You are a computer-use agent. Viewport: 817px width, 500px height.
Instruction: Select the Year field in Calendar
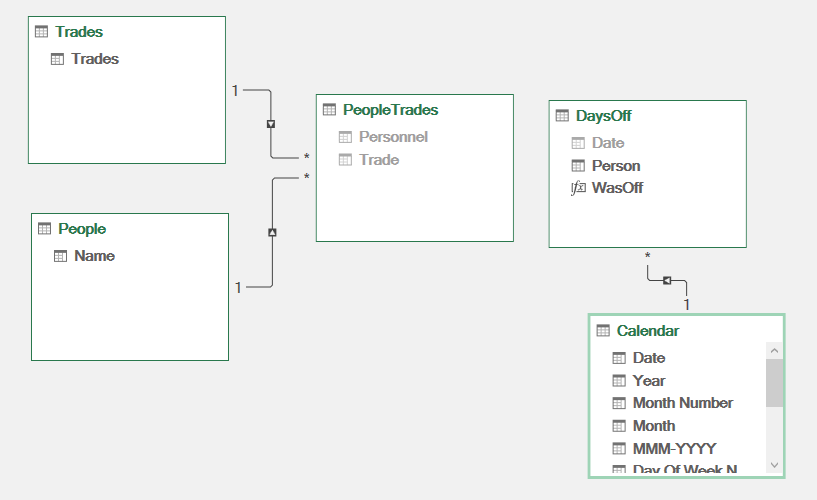click(x=648, y=381)
